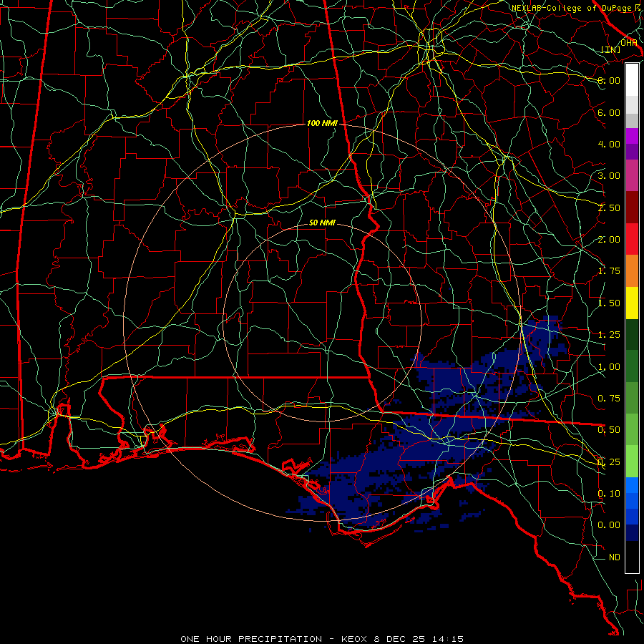Click the 3.00 legend value
The width and height of the screenshot is (644, 644).
coord(609,176)
